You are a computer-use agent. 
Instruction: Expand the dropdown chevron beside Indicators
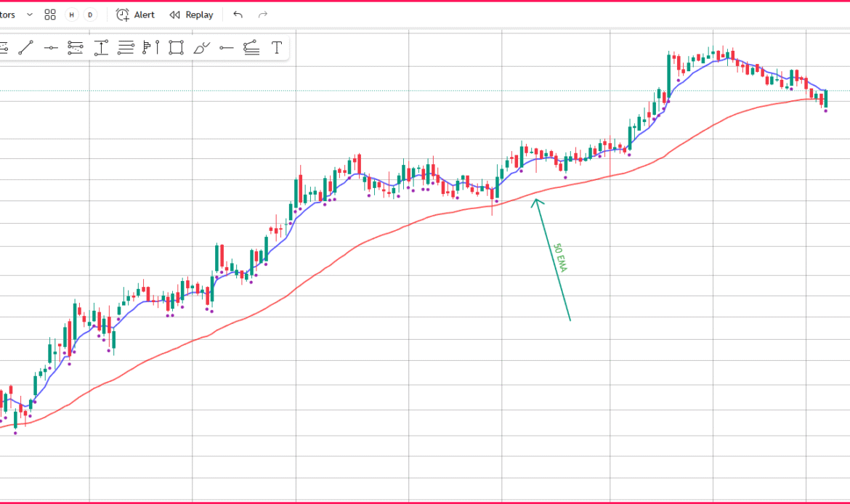(x=30, y=15)
